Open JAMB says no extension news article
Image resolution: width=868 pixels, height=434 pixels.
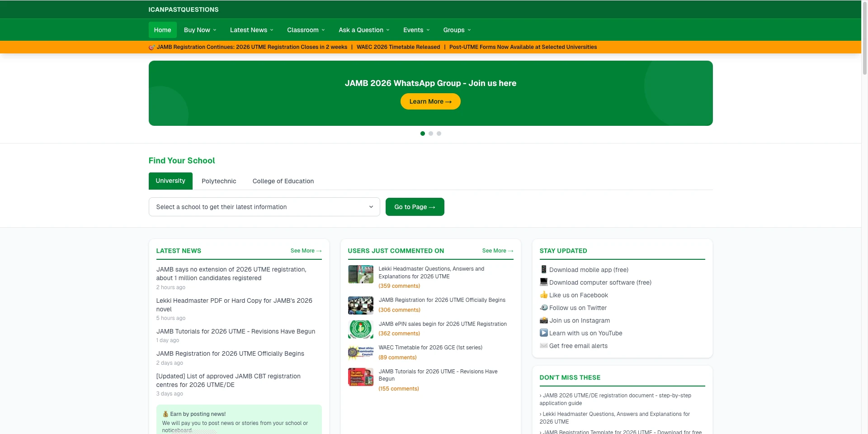tap(231, 274)
